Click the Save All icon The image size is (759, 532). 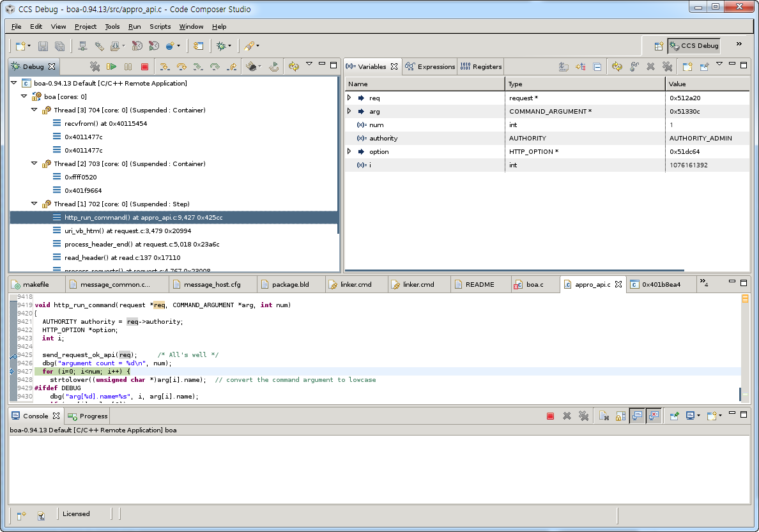tap(59, 46)
